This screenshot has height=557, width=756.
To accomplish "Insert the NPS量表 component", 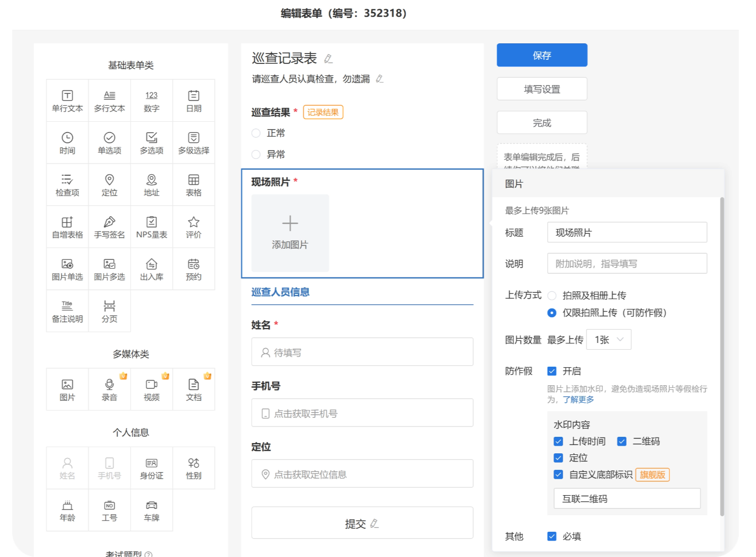I will tap(152, 227).
